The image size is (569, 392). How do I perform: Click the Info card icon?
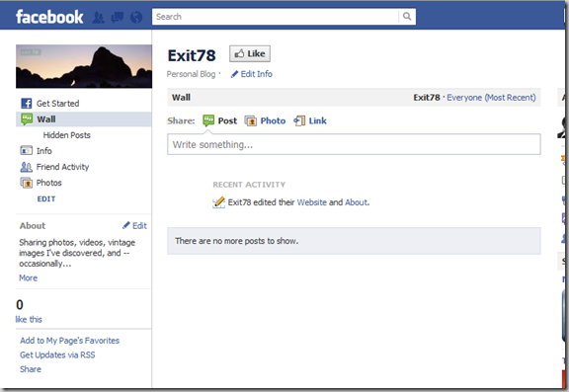tap(26, 150)
